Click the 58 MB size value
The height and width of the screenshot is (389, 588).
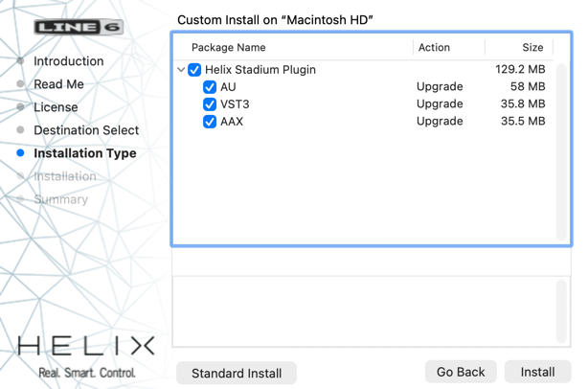pos(528,86)
